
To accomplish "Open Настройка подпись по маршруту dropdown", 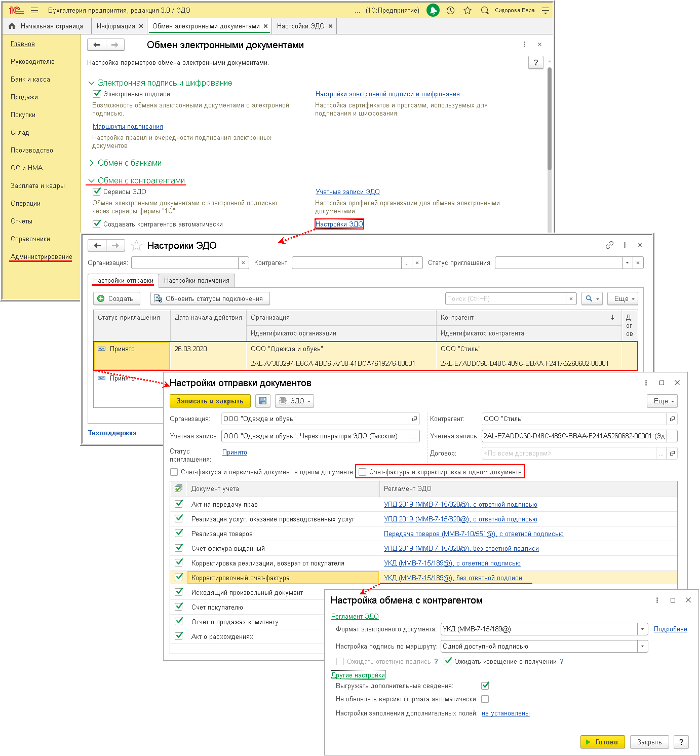I will click(643, 647).
